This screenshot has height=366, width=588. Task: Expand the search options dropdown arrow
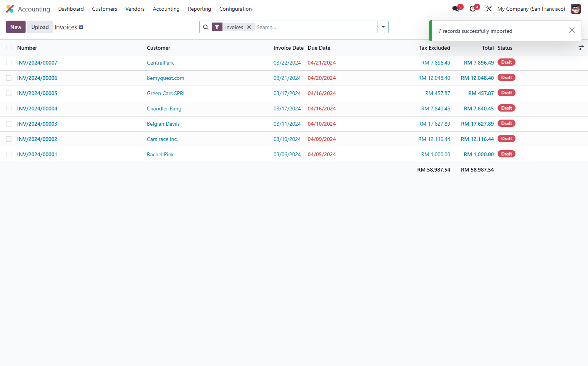tap(383, 27)
